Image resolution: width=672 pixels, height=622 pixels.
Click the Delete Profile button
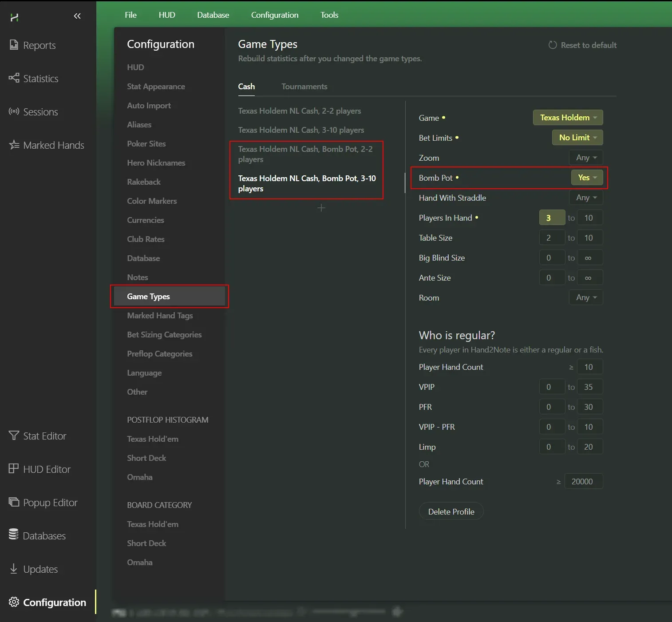click(451, 511)
